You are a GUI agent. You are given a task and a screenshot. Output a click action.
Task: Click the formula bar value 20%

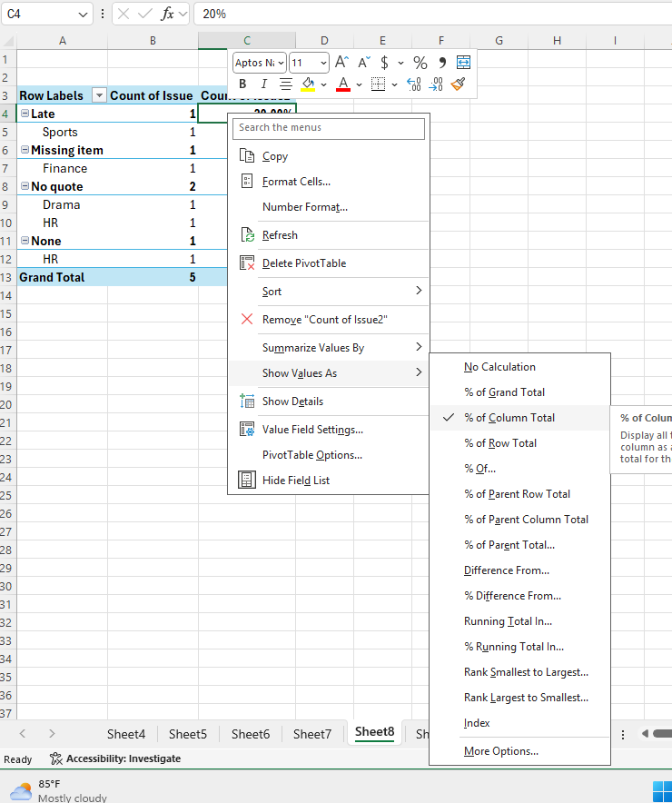[214, 14]
